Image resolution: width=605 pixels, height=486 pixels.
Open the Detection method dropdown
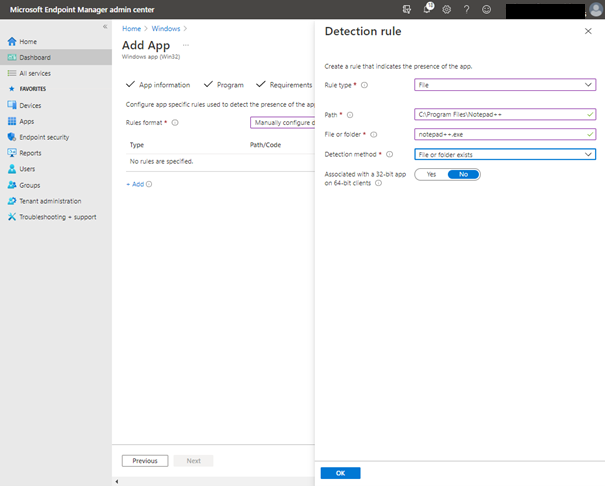point(505,154)
